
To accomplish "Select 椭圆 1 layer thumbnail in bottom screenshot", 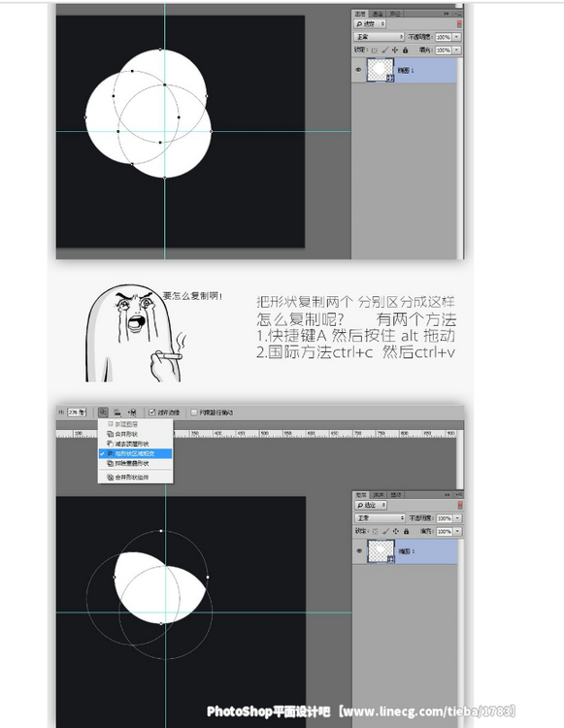I will (x=382, y=551).
